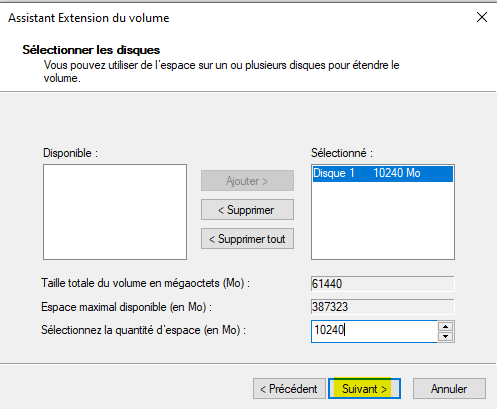Click the Sélectionnez la quantité d'espace label

143,330
